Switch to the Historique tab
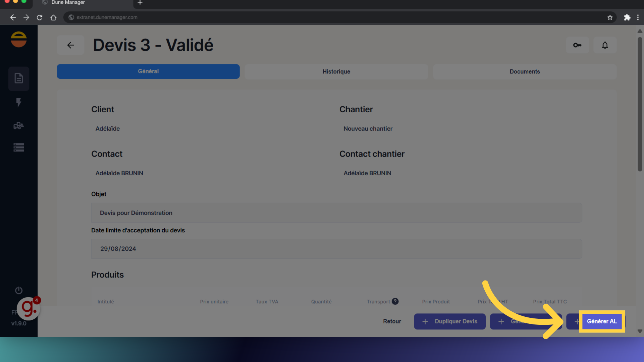The width and height of the screenshot is (644, 362). [x=336, y=72]
